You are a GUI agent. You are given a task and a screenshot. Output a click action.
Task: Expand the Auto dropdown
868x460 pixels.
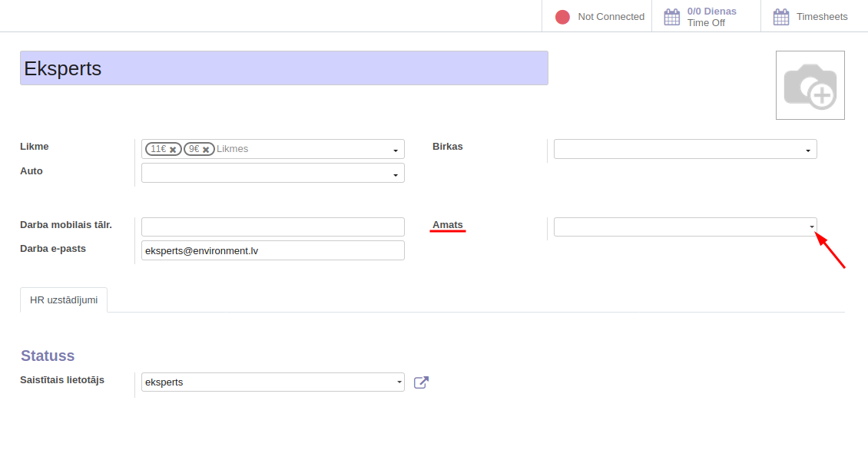pos(396,175)
